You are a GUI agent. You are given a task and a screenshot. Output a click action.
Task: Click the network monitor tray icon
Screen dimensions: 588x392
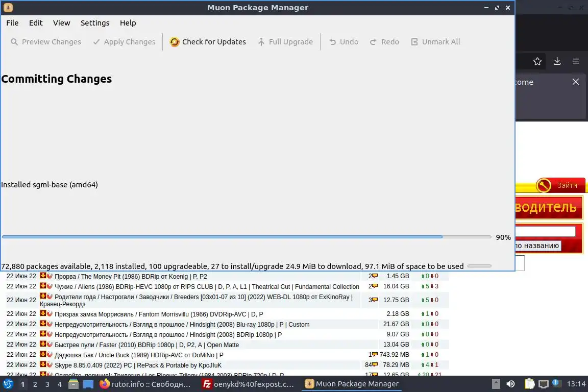543,384
